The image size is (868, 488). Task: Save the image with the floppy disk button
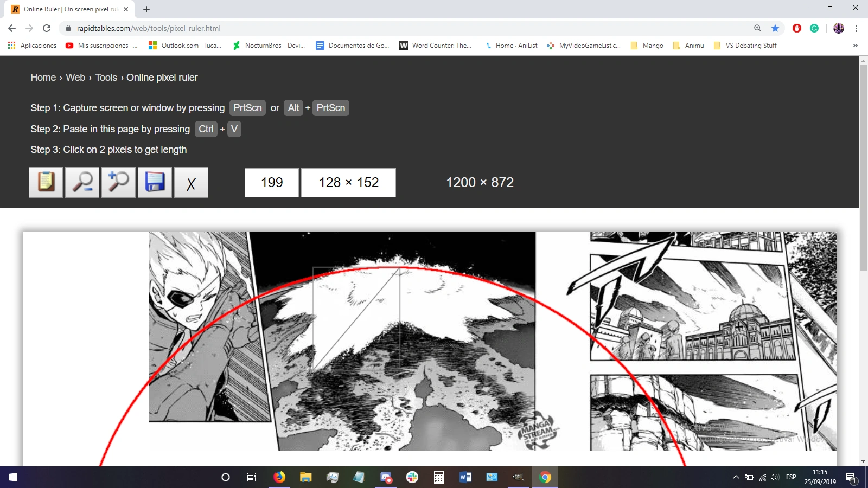[155, 182]
